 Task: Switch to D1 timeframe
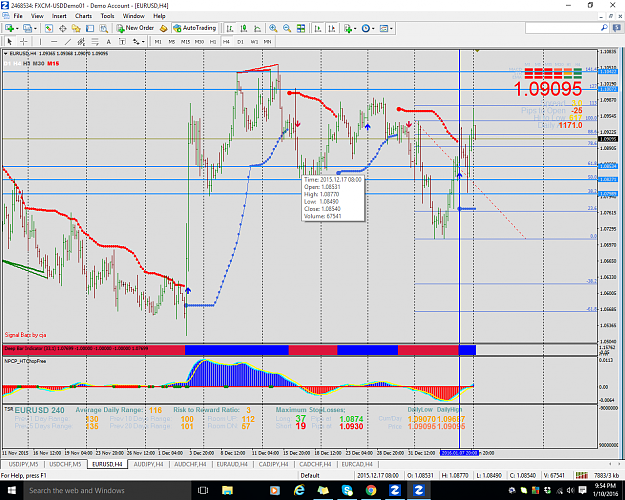pyautogui.click(x=240, y=41)
